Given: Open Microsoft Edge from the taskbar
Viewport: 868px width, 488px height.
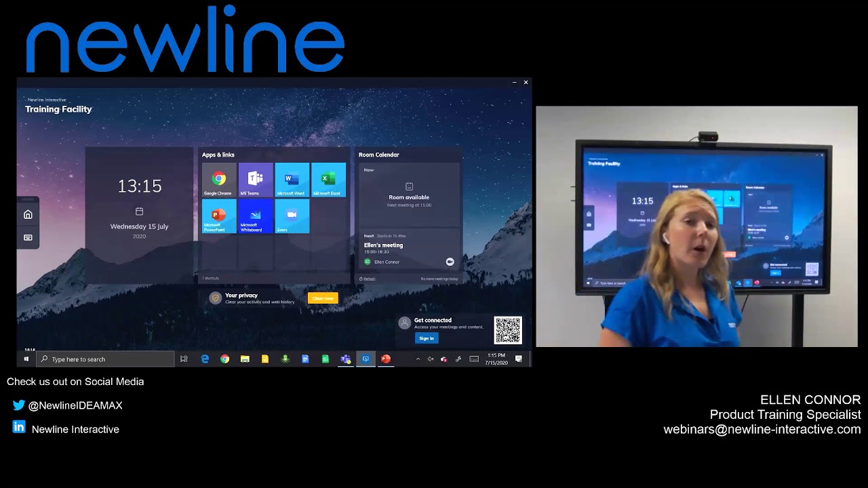Looking at the screenshot, I should point(205,359).
